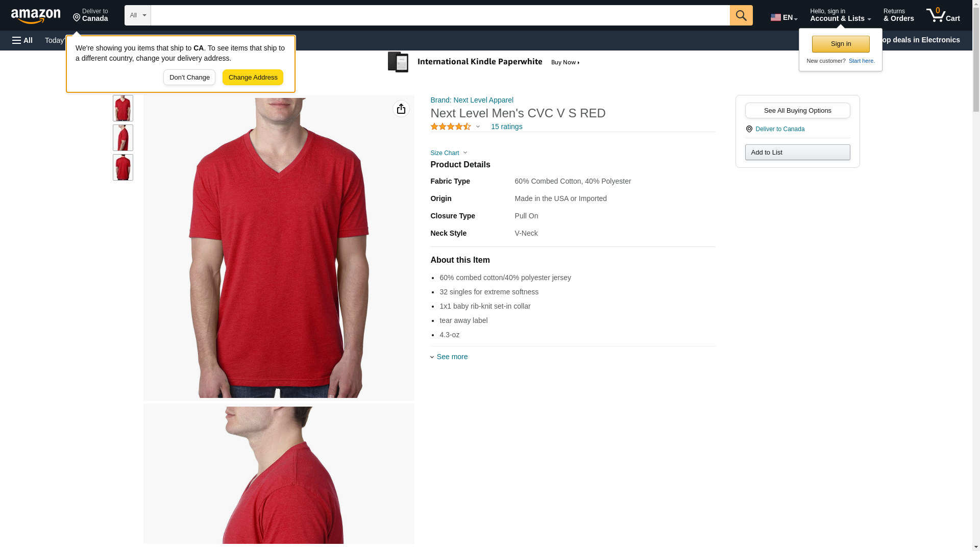Screen dimensions: 980x551
Task: Click the search magnifier button
Action: [x=741, y=15]
